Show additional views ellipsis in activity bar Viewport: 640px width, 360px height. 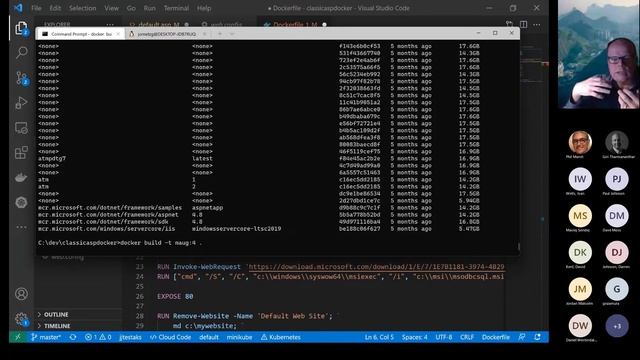[21, 227]
